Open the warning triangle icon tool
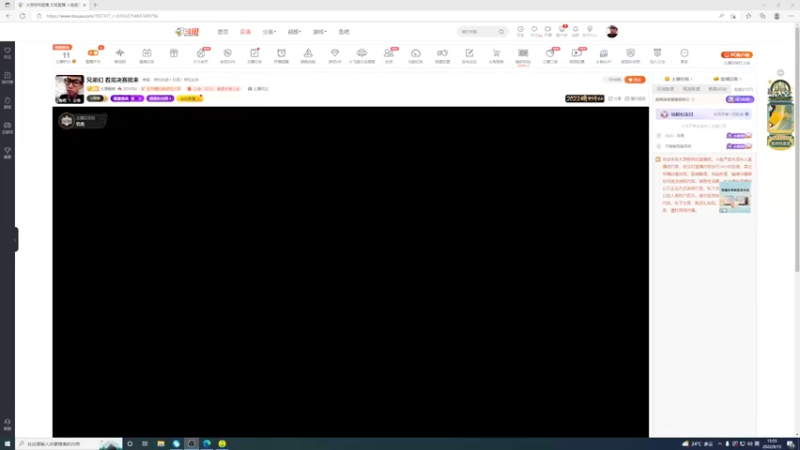 pyautogui.click(x=308, y=53)
